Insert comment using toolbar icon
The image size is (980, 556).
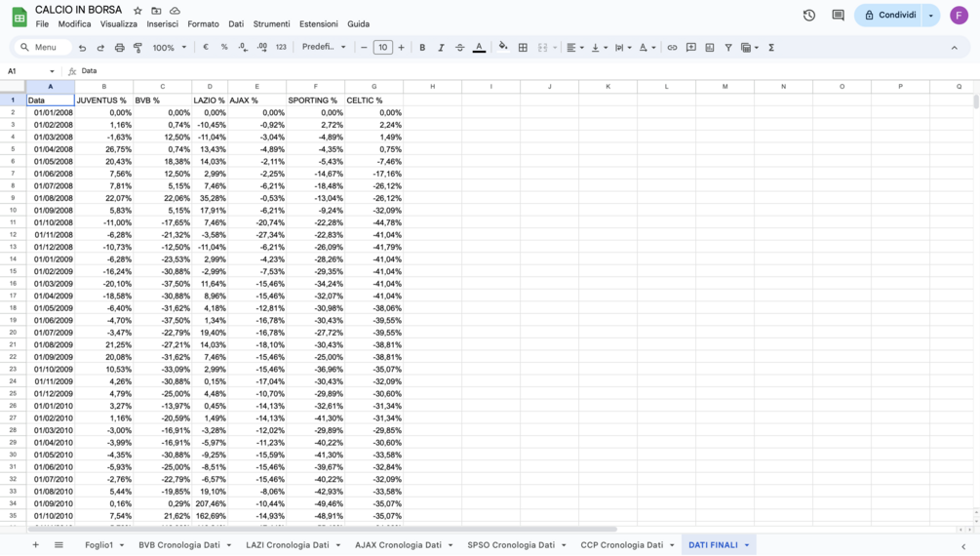(x=691, y=48)
